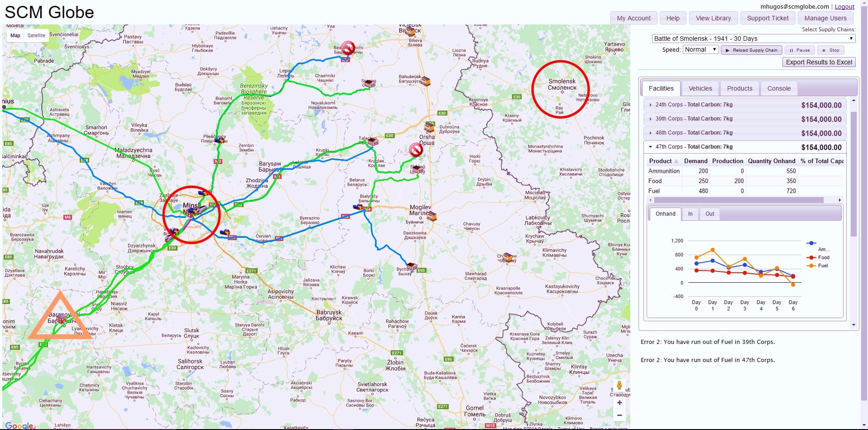Pause the simulation
This screenshot has height=430, width=868.
[799, 50]
